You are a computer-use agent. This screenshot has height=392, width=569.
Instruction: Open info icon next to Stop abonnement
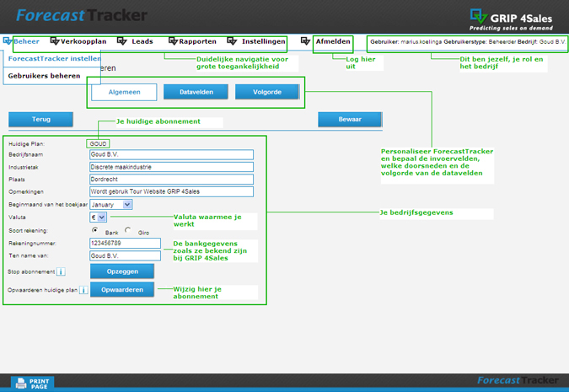[x=61, y=271]
